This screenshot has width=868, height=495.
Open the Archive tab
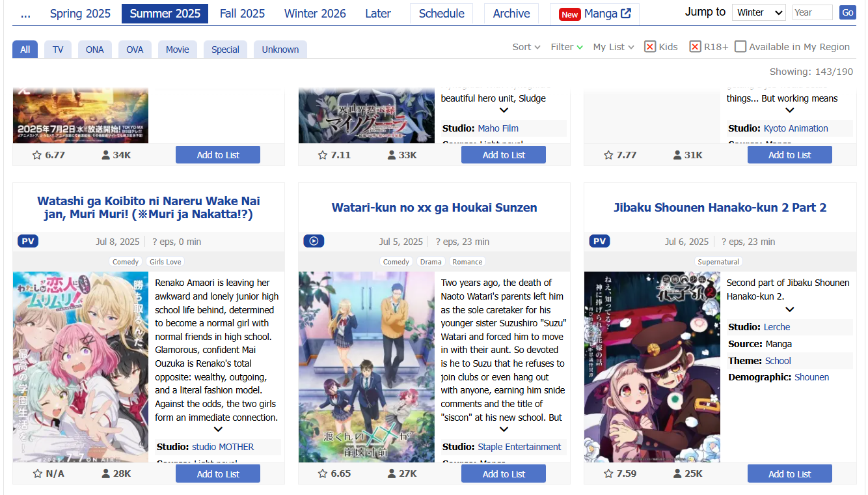click(x=511, y=13)
